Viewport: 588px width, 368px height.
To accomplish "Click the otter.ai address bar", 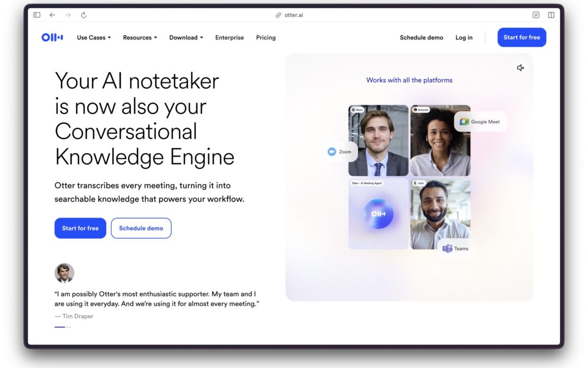I will [x=289, y=15].
